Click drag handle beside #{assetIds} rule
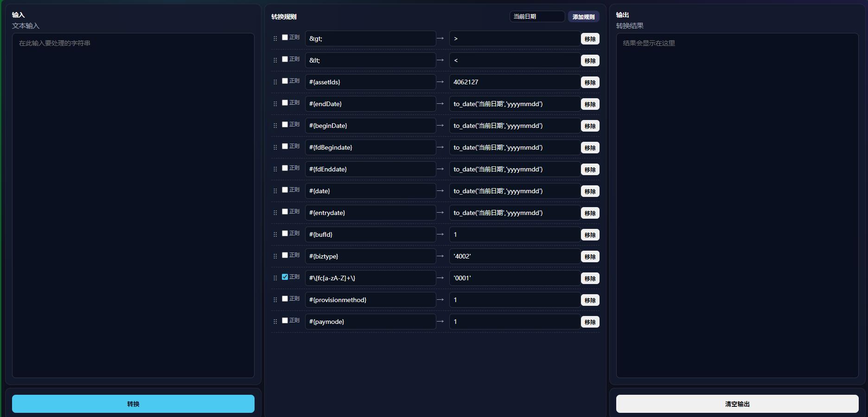 point(275,82)
